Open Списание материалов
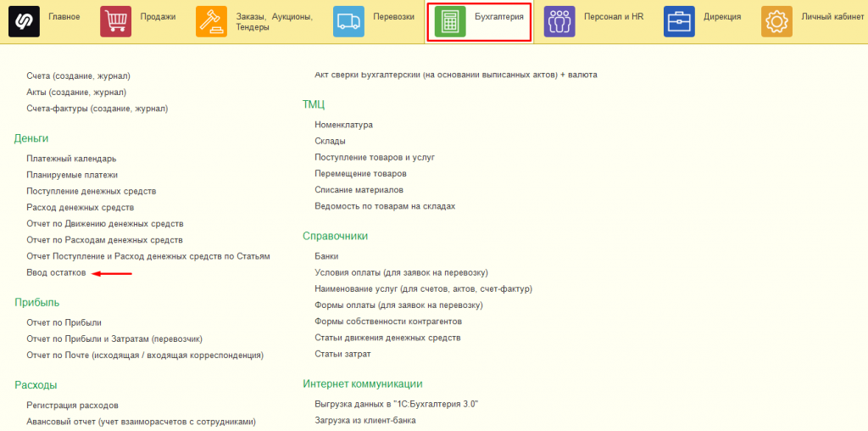The height and width of the screenshot is (431, 868). pos(359,190)
